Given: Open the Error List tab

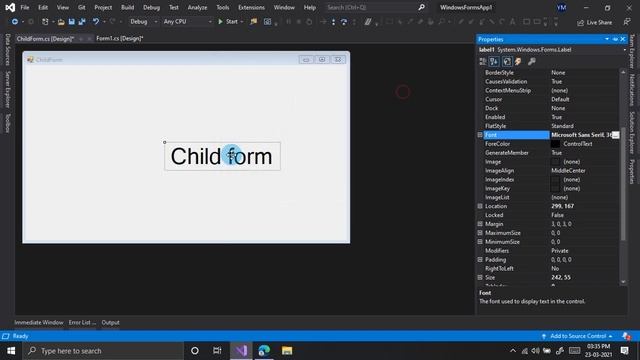Looking at the screenshot, I should pos(82,322).
